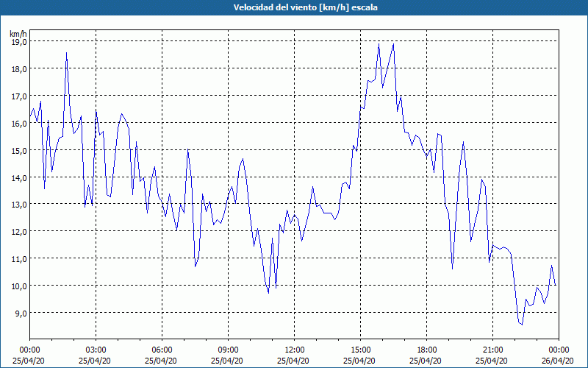Click the 18:00 time axis label
Viewport: 588px width, 368px height.
[426, 350]
